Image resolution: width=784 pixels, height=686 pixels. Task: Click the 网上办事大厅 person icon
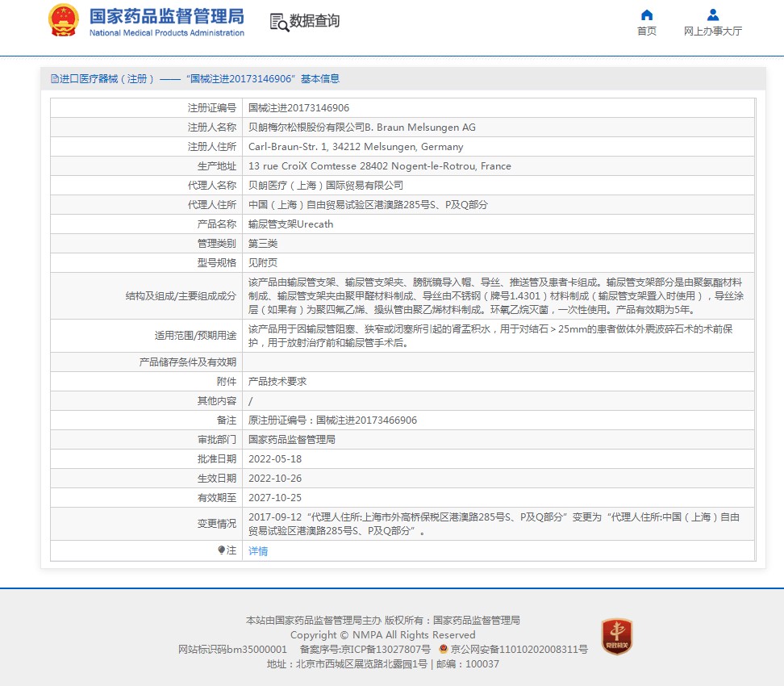(712, 15)
